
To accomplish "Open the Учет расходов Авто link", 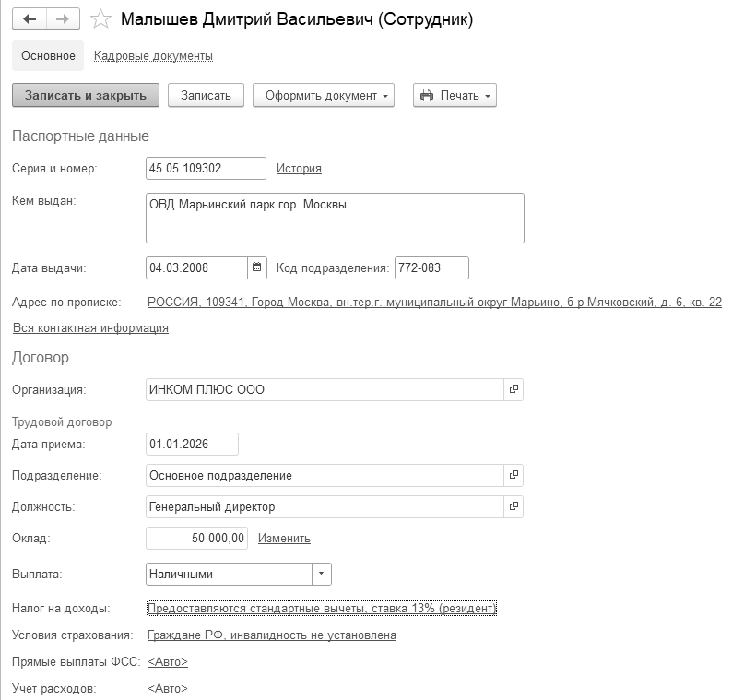I will click(x=168, y=688).
